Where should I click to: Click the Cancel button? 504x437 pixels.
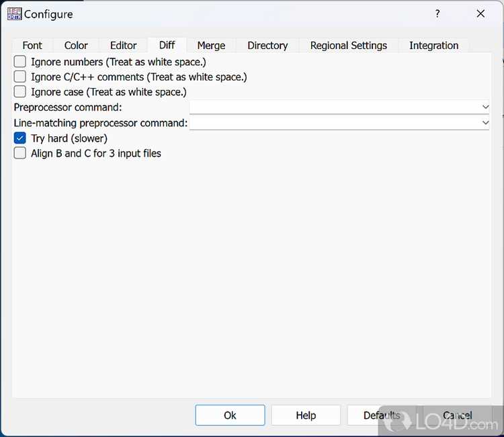click(x=458, y=415)
